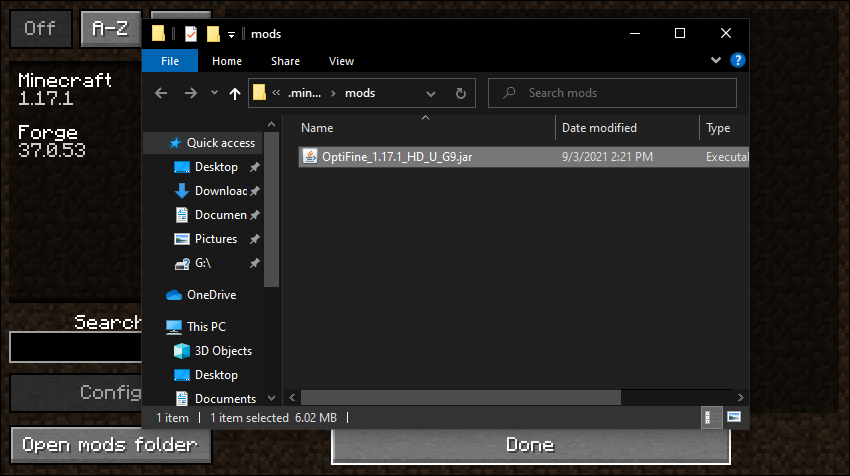Switch to Large icons view layout
The image size is (850, 476).
point(734,417)
